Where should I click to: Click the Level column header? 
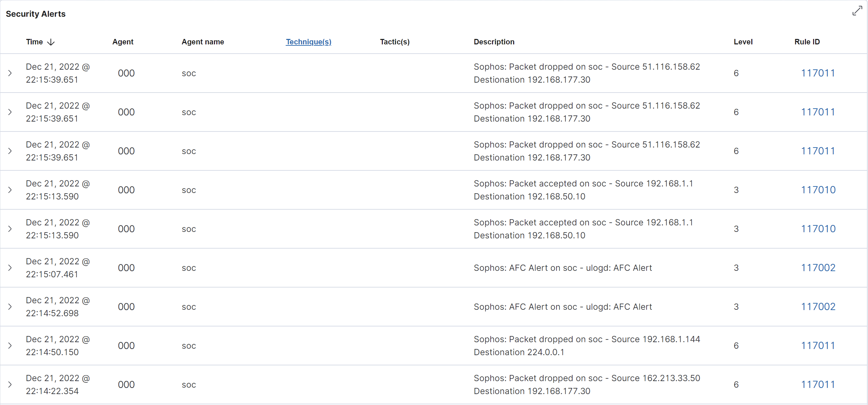point(743,42)
